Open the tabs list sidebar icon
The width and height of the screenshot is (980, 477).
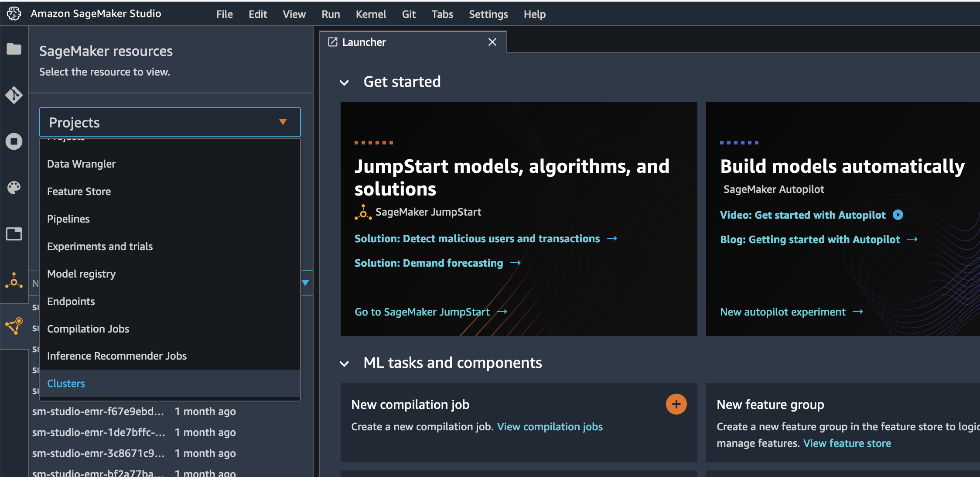[x=14, y=234]
